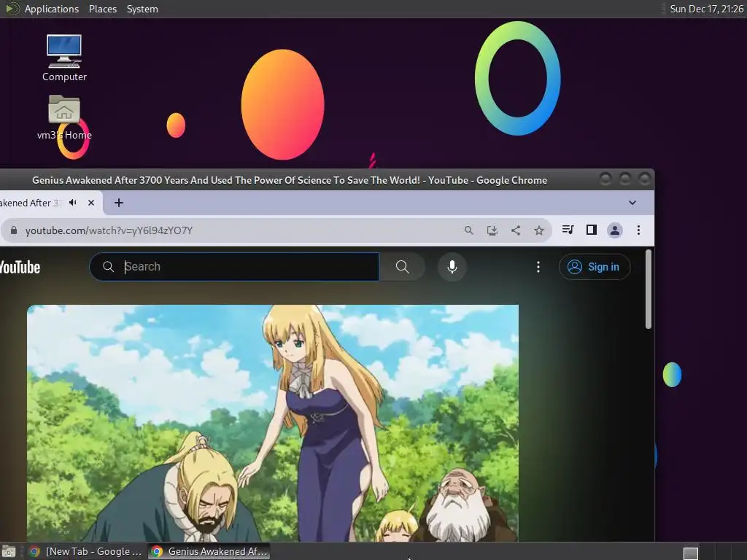Close the YouTube browser tab
This screenshot has width=747, height=560.
(x=91, y=203)
